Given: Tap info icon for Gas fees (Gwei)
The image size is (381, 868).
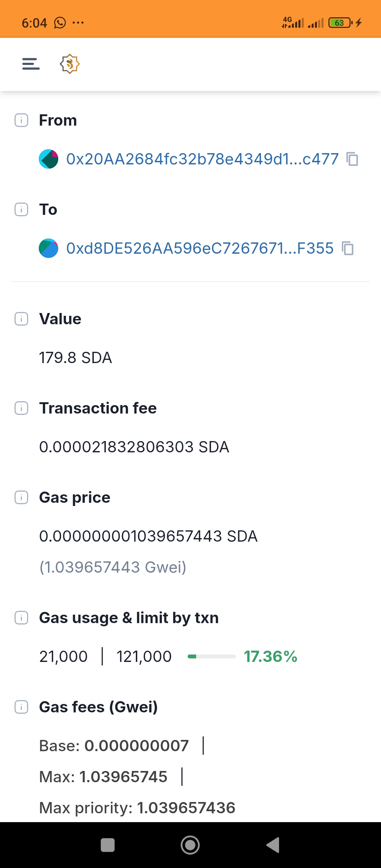Looking at the screenshot, I should coord(21,707).
